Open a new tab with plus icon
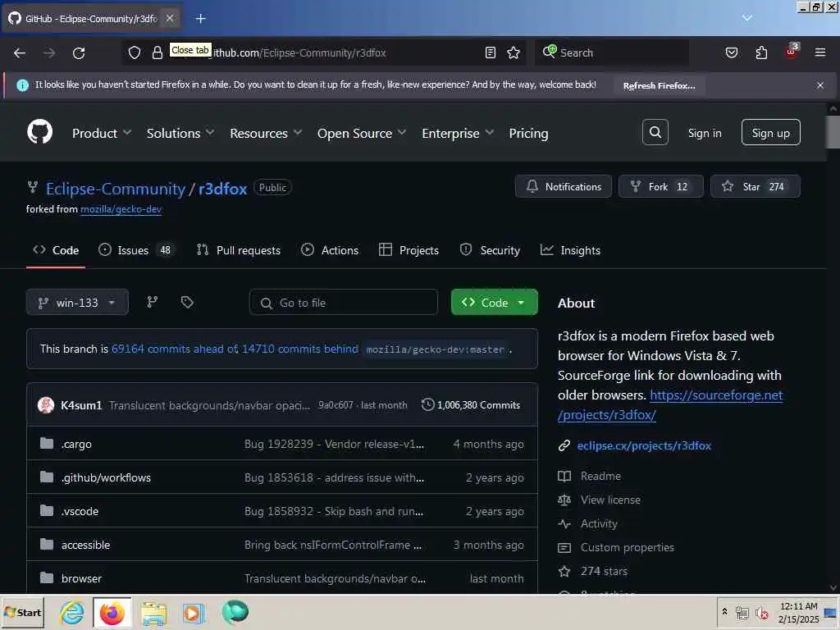The width and height of the screenshot is (840, 630). (201, 19)
